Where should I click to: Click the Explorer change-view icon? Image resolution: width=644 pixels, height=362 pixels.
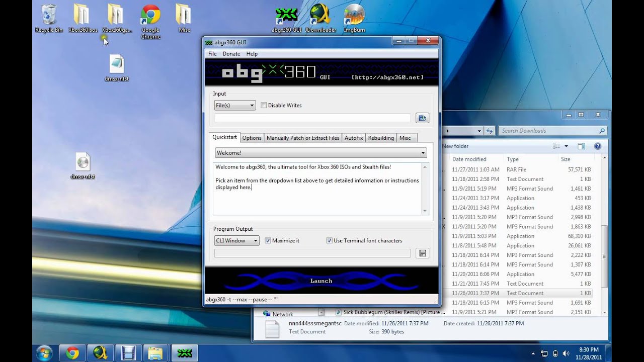click(556, 146)
